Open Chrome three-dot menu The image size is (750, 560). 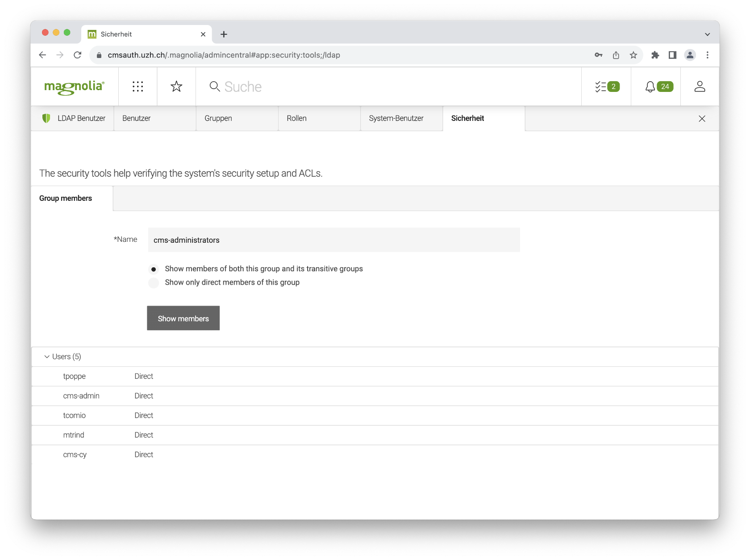[707, 55]
